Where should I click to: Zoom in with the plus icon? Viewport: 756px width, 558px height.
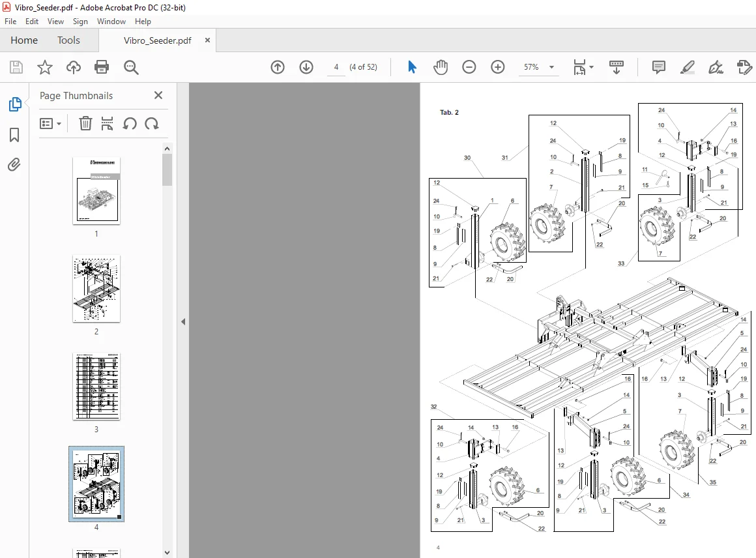[497, 67]
